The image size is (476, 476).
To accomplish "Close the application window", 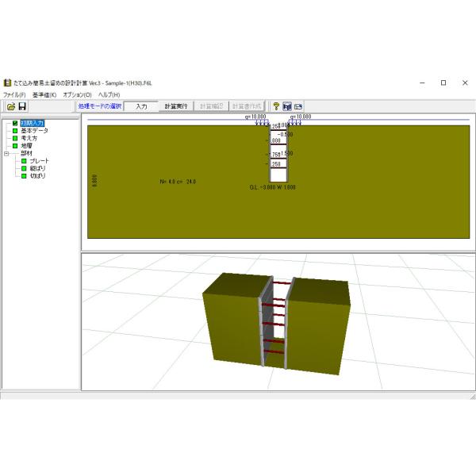I will (x=465, y=83).
